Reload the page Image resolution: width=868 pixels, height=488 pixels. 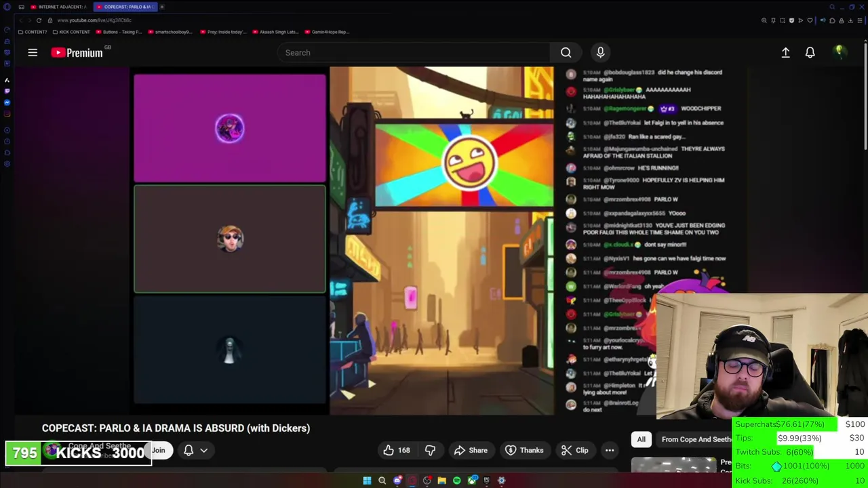point(39,20)
